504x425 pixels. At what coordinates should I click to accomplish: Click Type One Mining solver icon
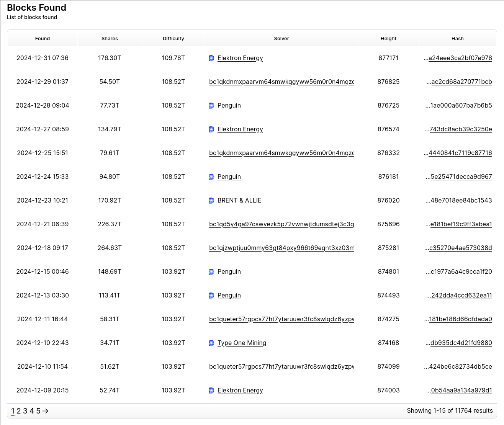[x=211, y=343]
